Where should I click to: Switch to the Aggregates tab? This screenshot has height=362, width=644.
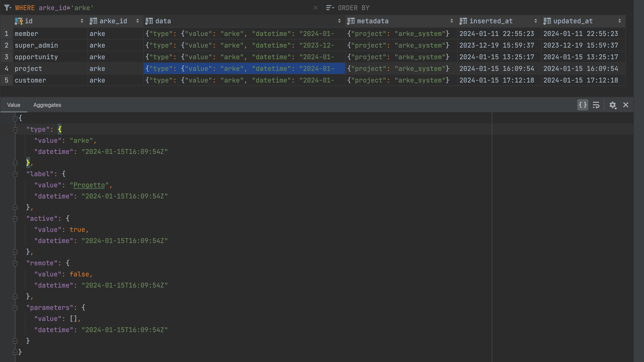(47, 105)
